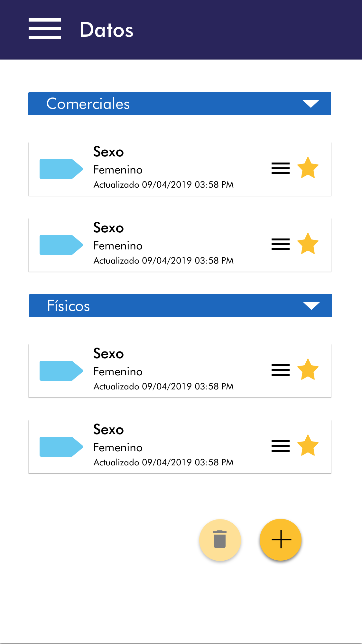Image resolution: width=362 pixels, height=644 pixels.
Task: Toggle favorite star on last Físicos card
Action: [x=308, y=445]
